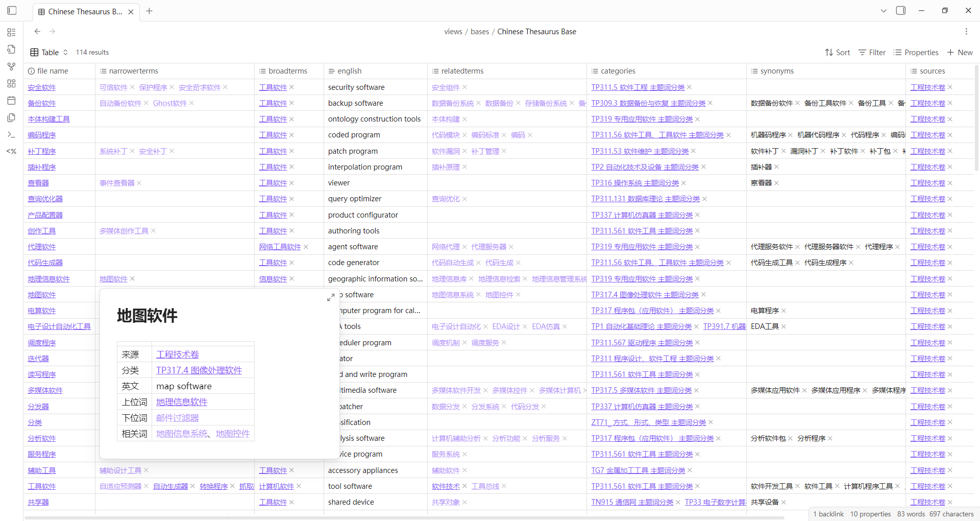Click the Properties button

coord(916,53)
